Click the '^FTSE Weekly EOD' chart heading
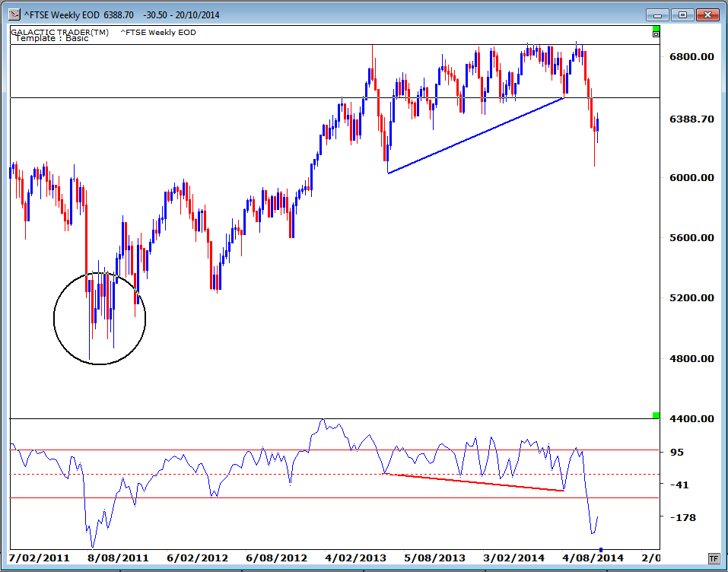This screenshot has width=728, height=572. [x=158, y=33]
